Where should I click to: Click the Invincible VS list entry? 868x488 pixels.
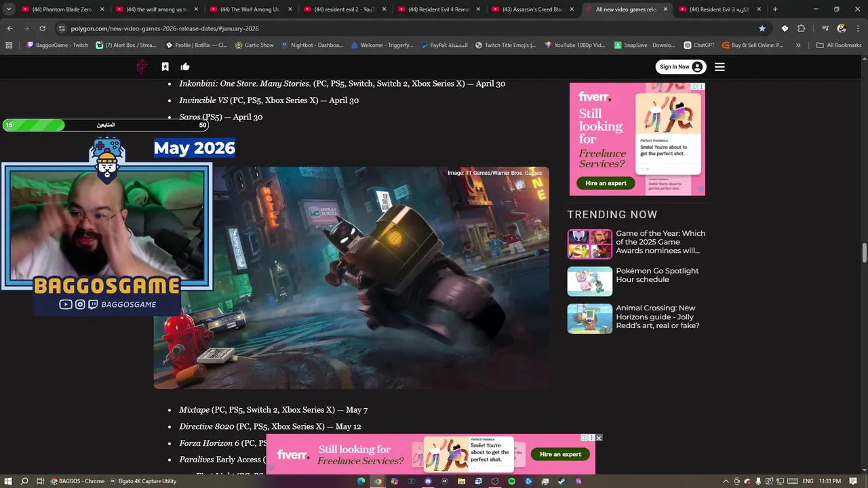pyautogui.click(x=269, y=100)
